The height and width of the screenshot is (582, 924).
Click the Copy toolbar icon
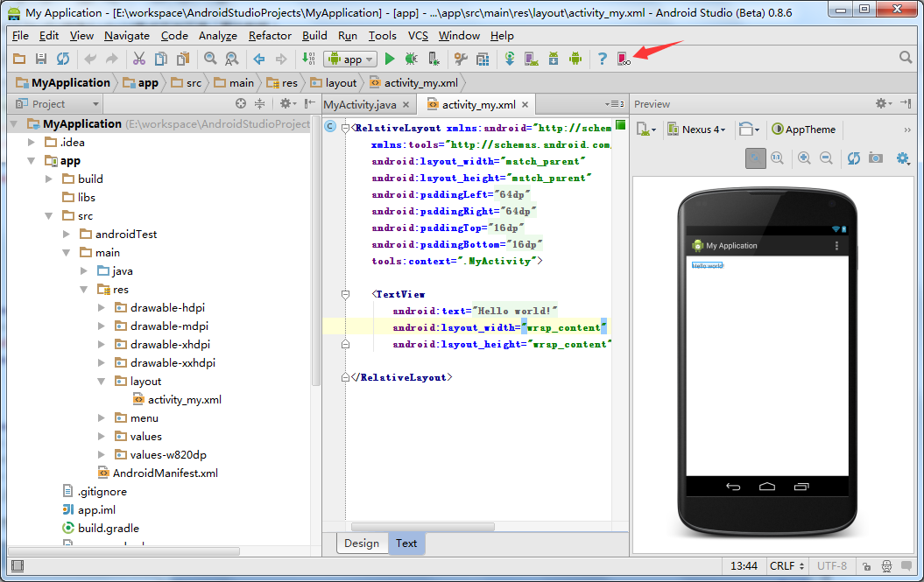[161, 59]
